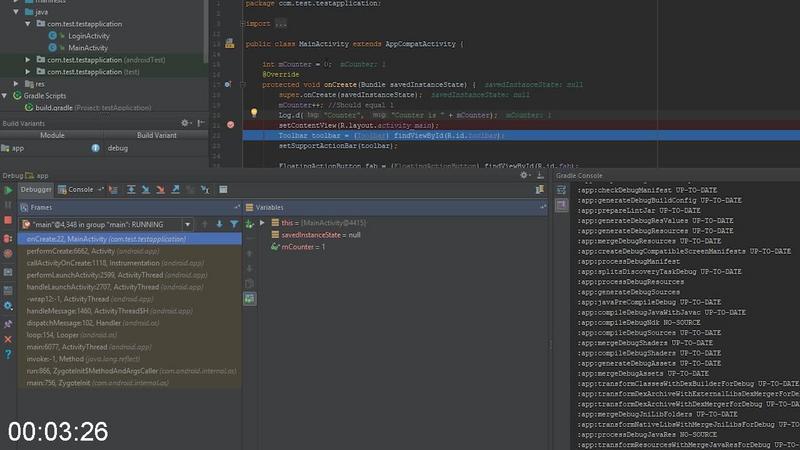Select the dispatchMessage:102, Handler frame
This screenshot has height=450, width=800.
[x=130, y=323]
